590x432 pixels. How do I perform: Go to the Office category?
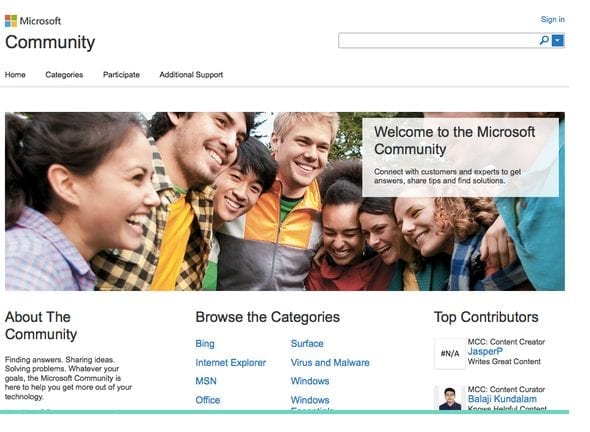click(x=208, y=400)
